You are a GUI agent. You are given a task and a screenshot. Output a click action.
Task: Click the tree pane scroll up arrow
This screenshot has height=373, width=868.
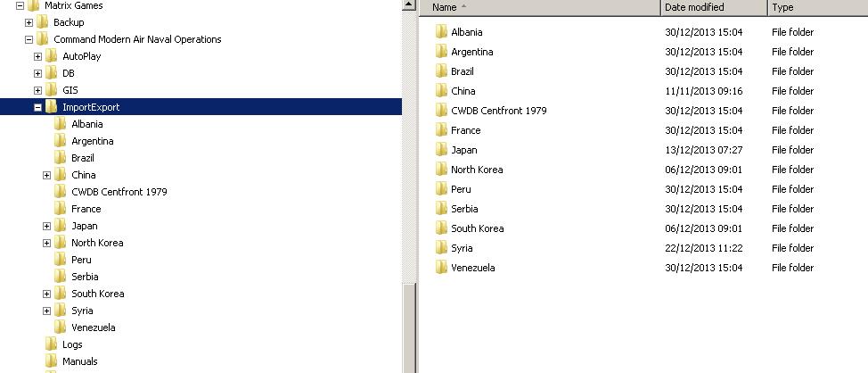pyautogui.click(x=409, y=4)
